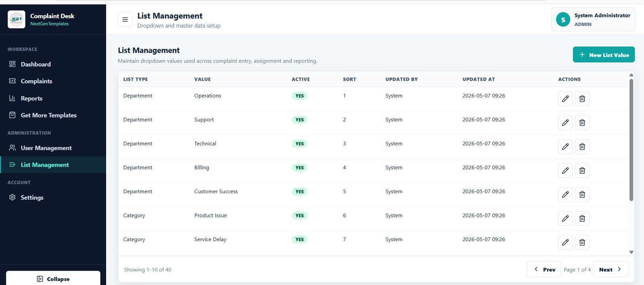Viewport: 644px width, 285px height.
Task: Edit the Support department row
Action: (x=565, y=123)
